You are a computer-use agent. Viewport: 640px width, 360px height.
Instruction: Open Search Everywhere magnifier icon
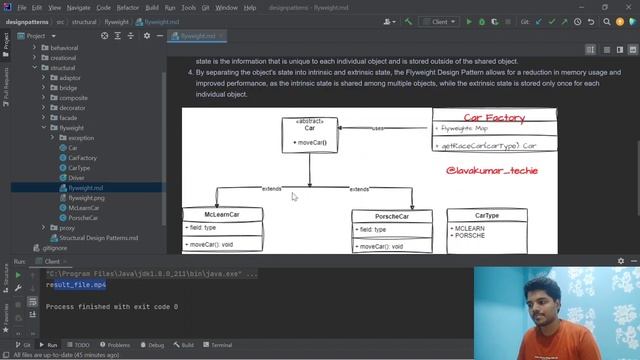(x=607, y=22)
